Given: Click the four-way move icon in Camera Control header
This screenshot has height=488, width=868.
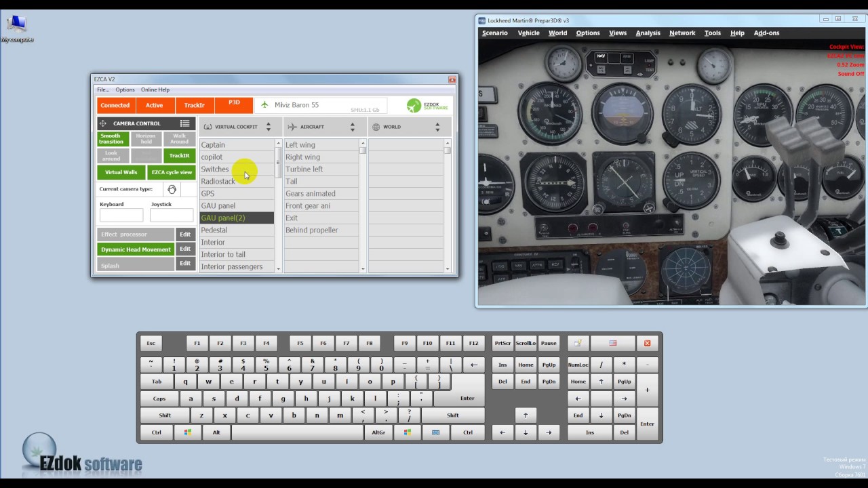Looking at the screenshot, I should click(103, 123).
